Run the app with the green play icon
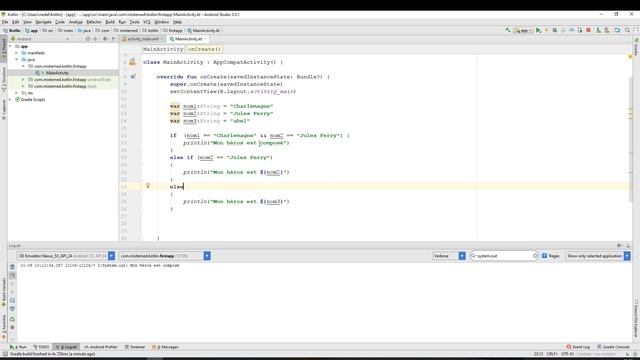Viewport: 640px width, 360px height. point(538,30)
